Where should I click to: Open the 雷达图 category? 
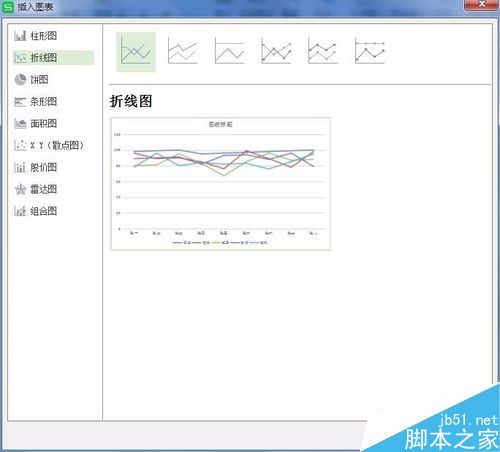click(44, 189)
